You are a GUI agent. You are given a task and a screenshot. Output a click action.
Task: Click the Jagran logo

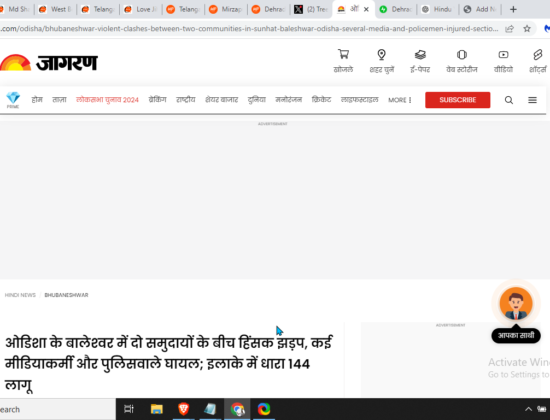(49, 62)
